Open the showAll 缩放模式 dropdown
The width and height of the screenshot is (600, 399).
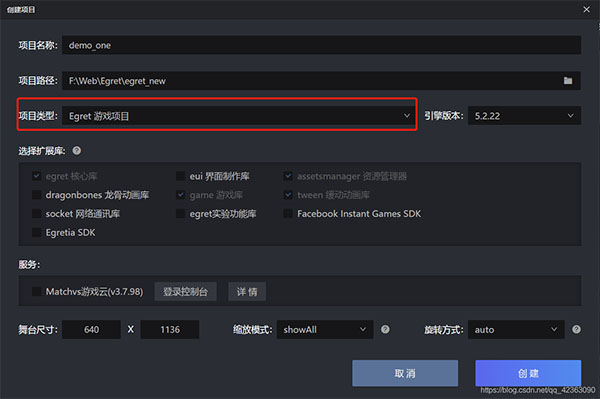tap(325, 329)
